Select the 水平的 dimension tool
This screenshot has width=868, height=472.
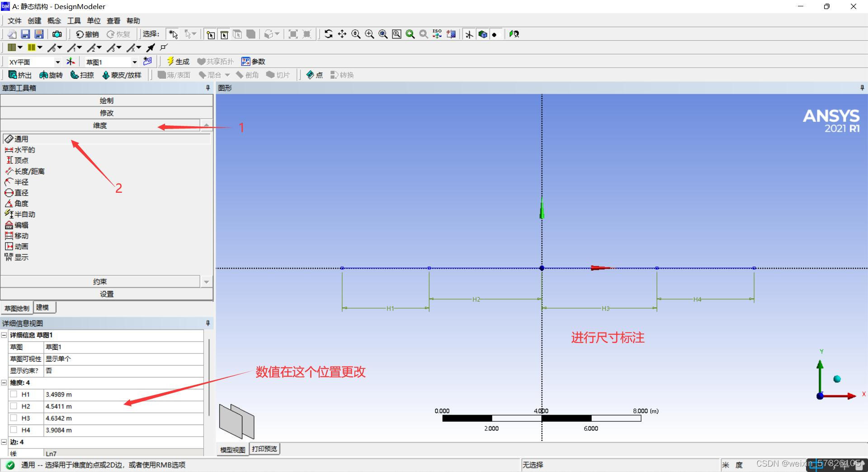[x=20, y=150]
